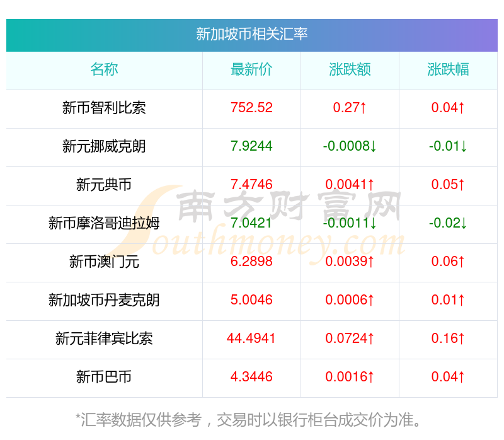
Task: Click the change amount 0.27↑
Action: coord(350,107)
